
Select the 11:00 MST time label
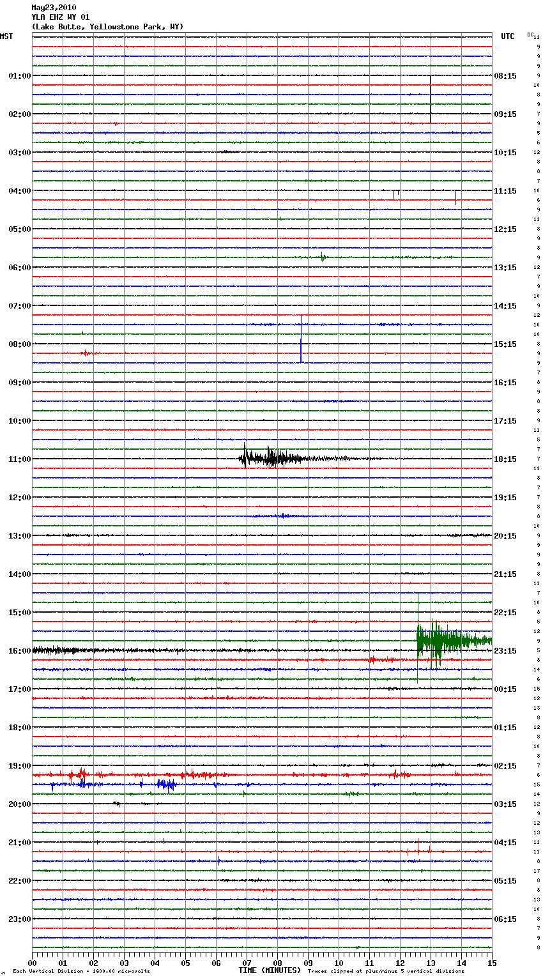19,459
